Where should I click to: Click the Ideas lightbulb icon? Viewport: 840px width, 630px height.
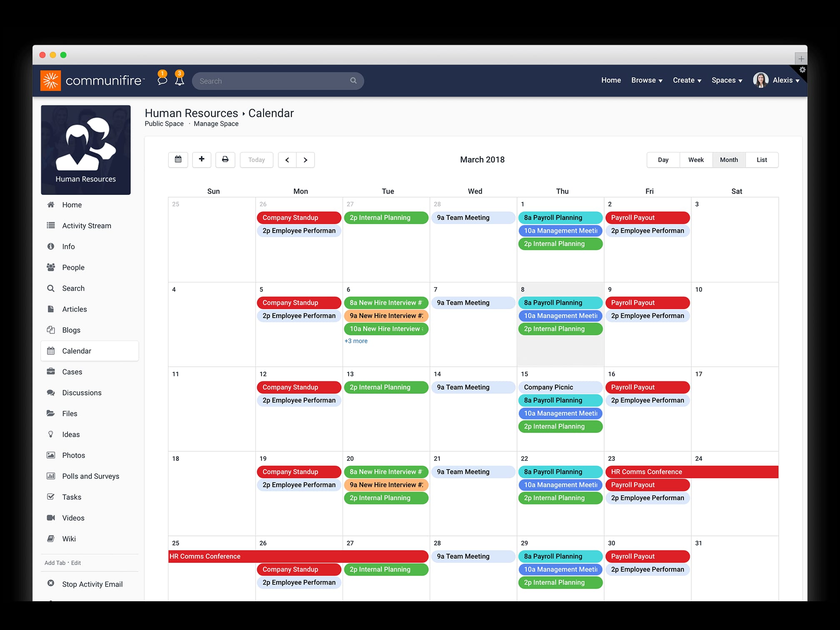pos(51,434)
